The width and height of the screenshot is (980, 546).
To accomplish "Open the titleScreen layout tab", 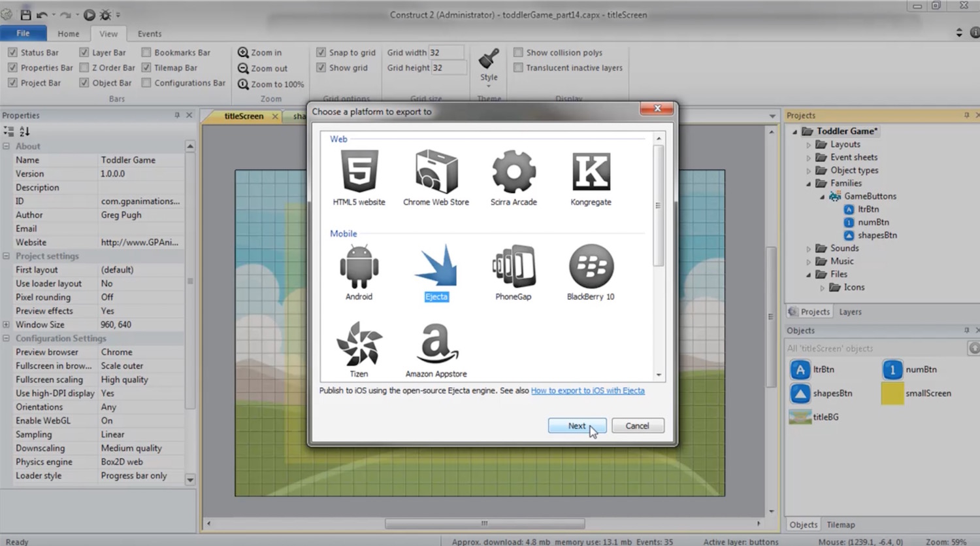I will pos(244,116).
